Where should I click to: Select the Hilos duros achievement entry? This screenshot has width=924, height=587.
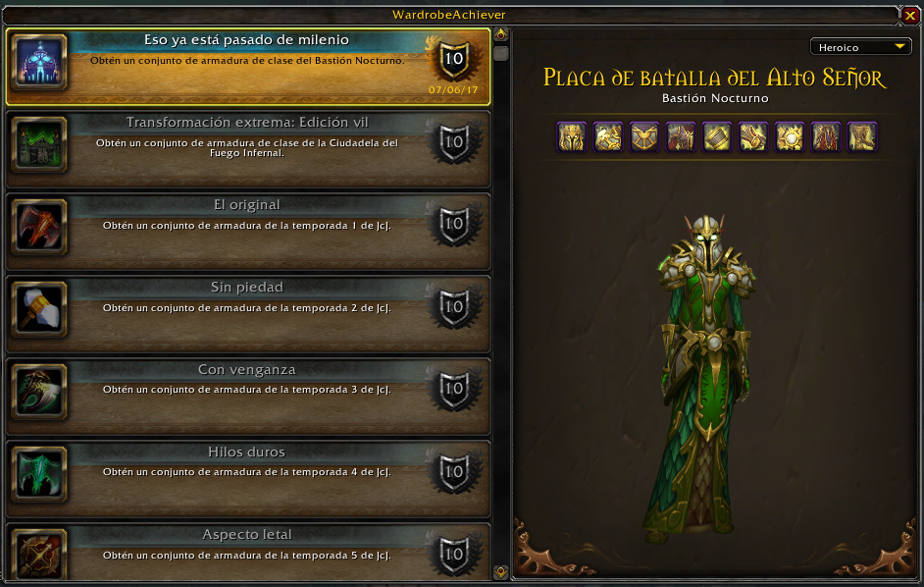pyautogui.click(x=248, y=478)
